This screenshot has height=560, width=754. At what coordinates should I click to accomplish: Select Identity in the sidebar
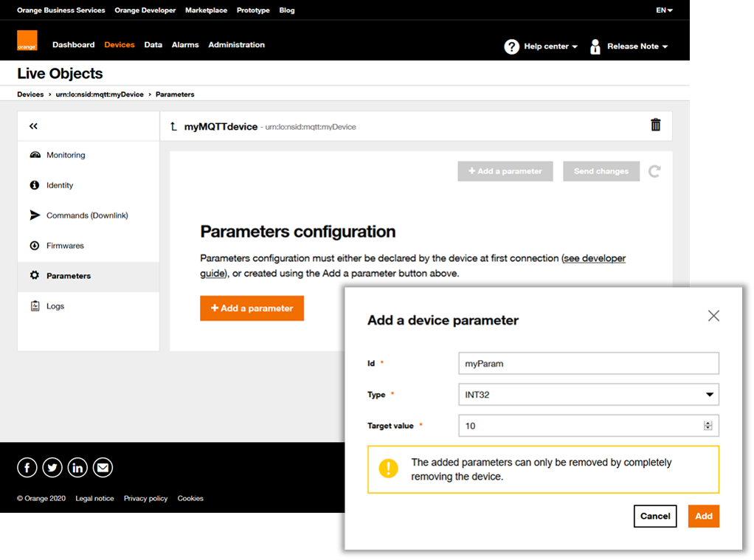point(89,185)
